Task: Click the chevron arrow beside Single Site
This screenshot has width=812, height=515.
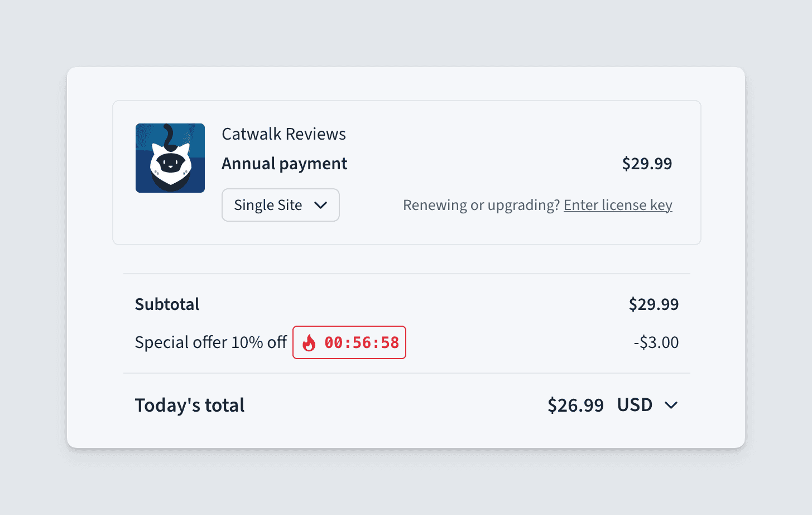Action: pos(320,205)
